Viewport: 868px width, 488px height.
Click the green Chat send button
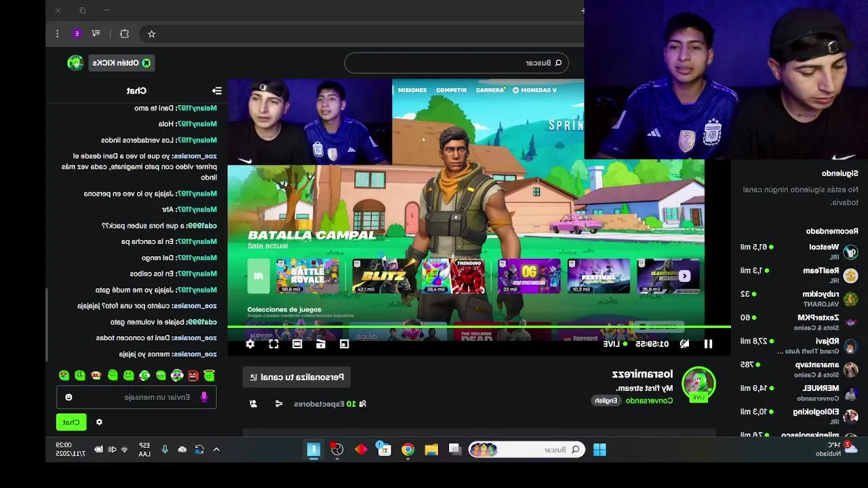point(71,422)
